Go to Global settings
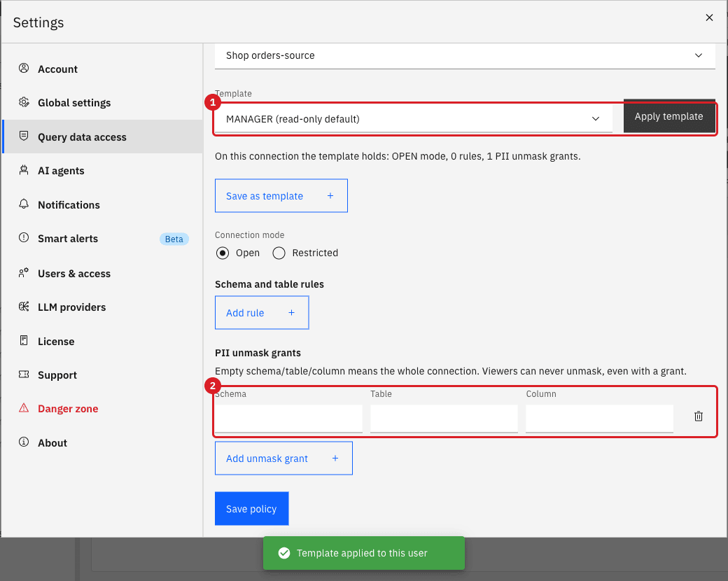728x581 pixels. [102, 103]
